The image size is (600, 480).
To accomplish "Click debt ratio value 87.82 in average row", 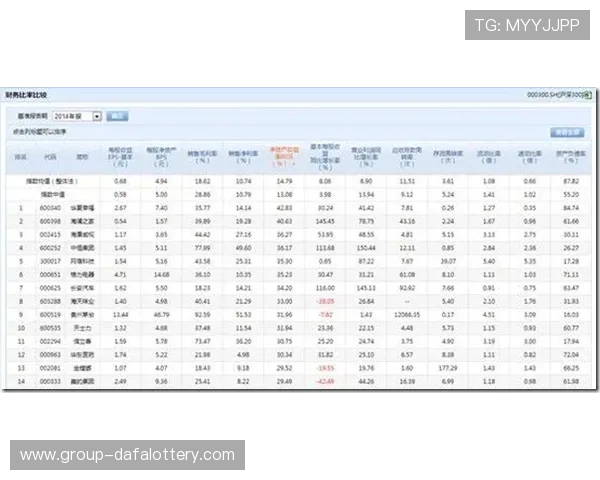I will 571,181.
